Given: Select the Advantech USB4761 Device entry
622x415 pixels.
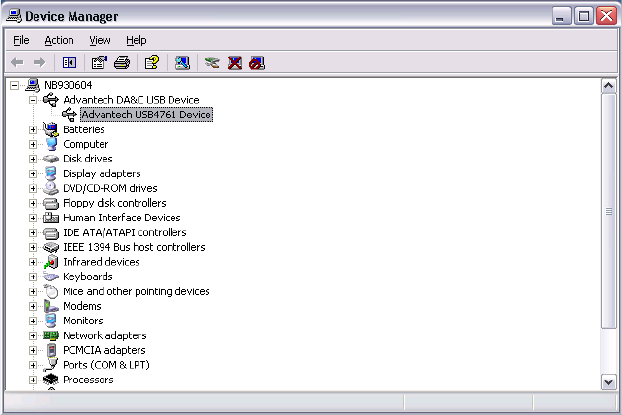Looking at the screenshot, I should point(146,114).
